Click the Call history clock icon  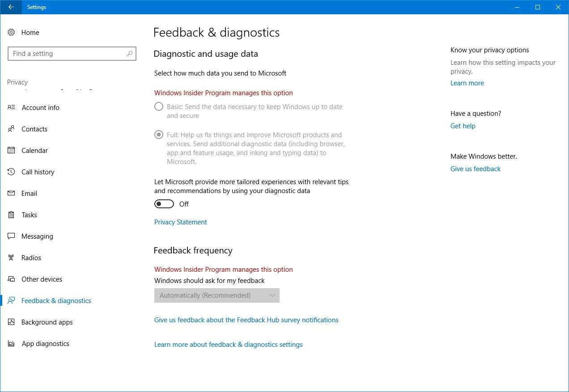coord(12,172)
